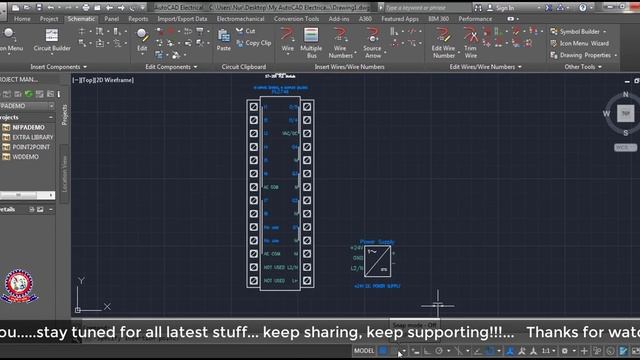Viewport: 640px width, 360px height.
Task: Click the New drawing icon in quick access toolbar
Action: pyautogui.click(x=16, y=7)
